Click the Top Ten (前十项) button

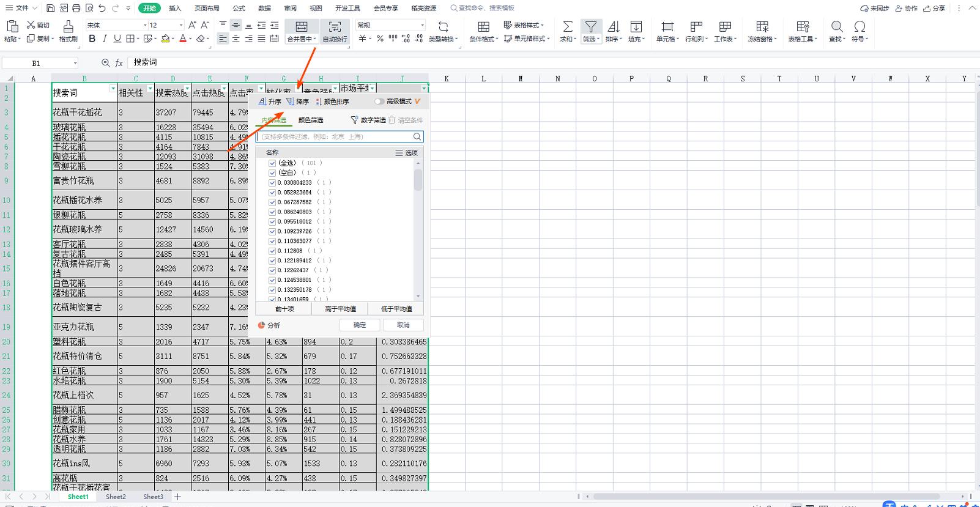tap(284, 309)
